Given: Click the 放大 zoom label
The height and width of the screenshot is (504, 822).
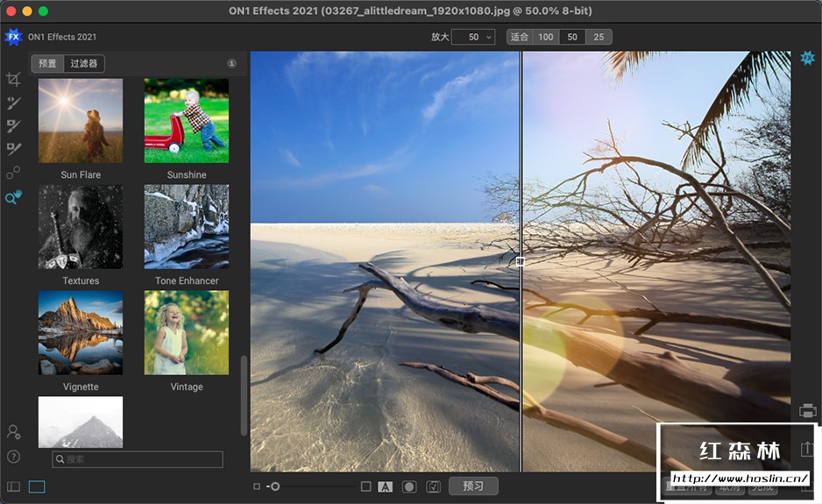Looking at the screenshot, I should 440,37.
